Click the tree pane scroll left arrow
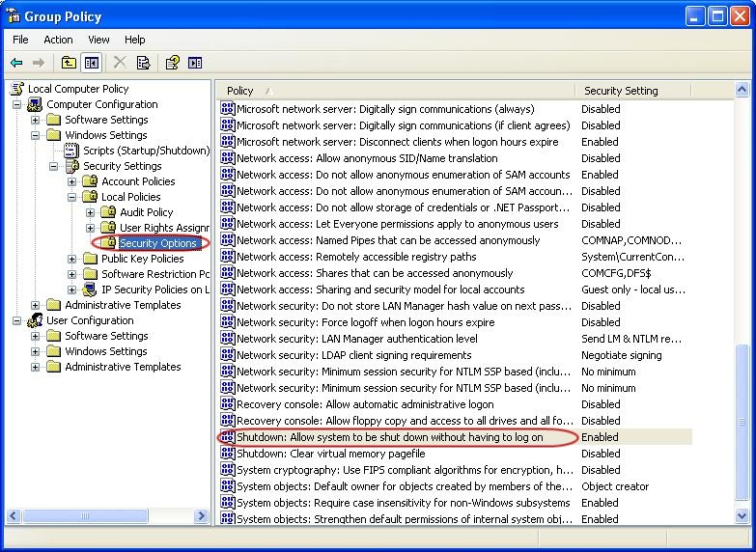Image resolution: width=756 pixels, height=552 pixels. [14, 516]
